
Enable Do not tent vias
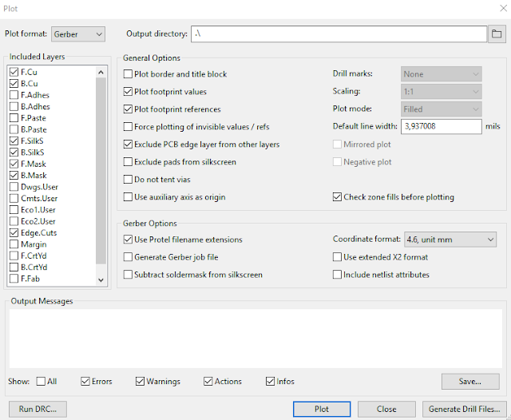(128, 180)
